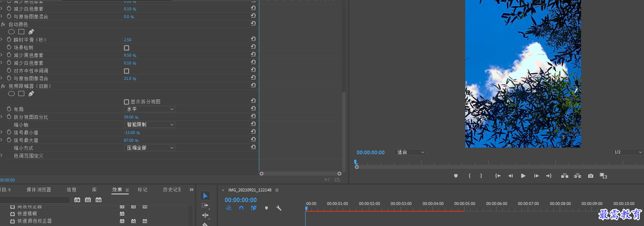
Task: Select the rectangle mask tool under 自动颜色
Action: point(21,32)
